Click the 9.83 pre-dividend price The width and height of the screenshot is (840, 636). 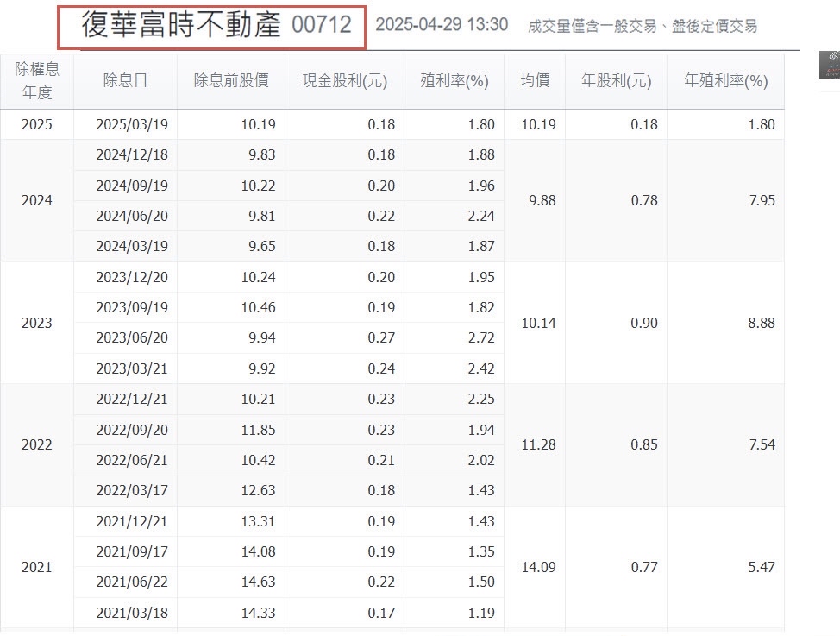click(262, 155)
